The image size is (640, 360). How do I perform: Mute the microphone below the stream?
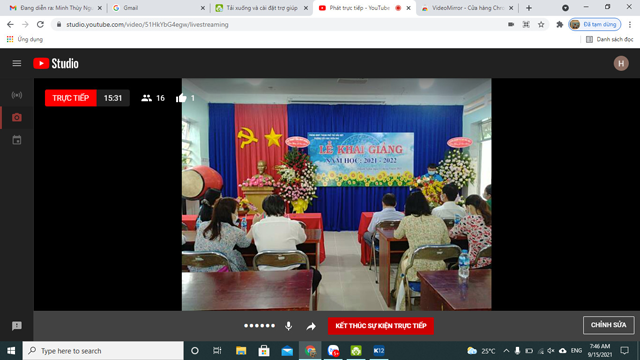(x=289, y=326)
